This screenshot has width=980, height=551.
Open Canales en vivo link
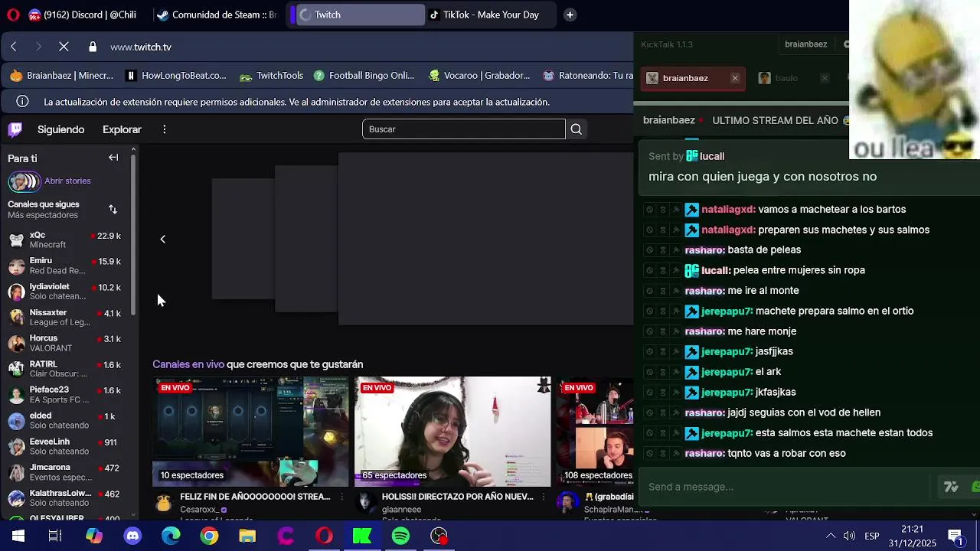coord(188,364)
